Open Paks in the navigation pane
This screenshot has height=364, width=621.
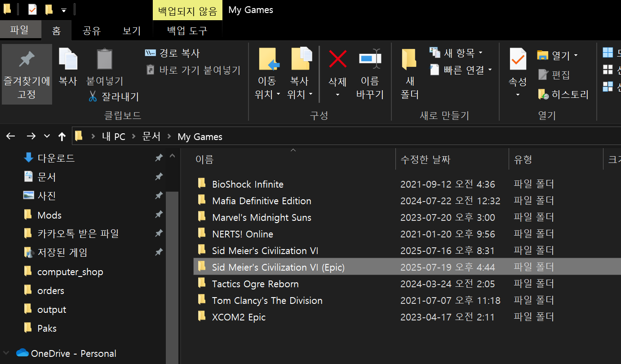(47, 328)
